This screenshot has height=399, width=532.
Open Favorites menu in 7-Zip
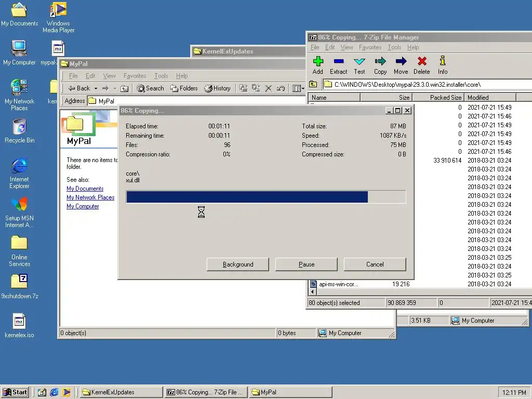370,47
